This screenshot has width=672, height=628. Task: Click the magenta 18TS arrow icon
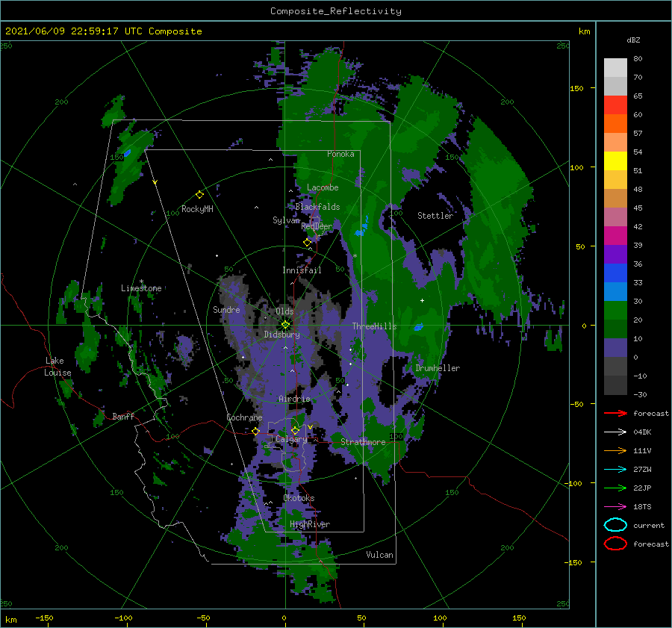point(615,506)
